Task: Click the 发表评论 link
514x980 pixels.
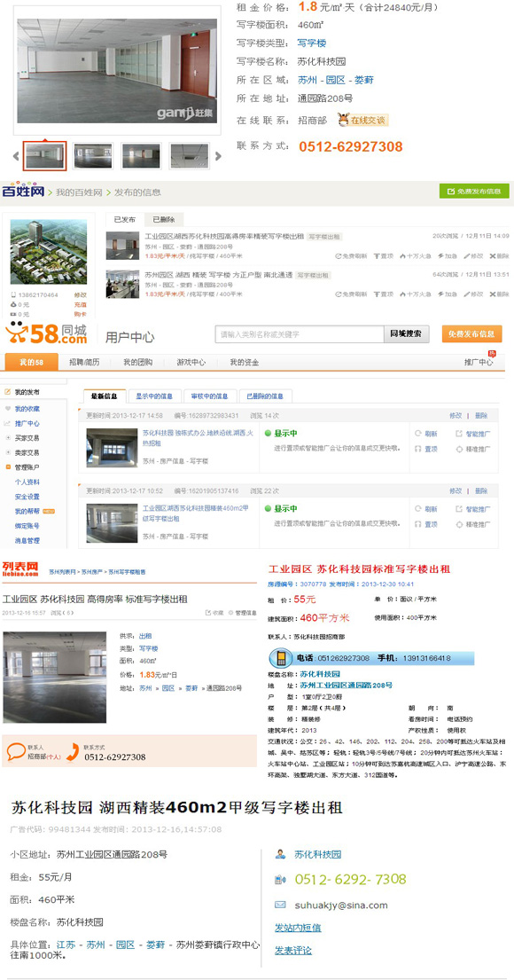Action: point(293,951)
